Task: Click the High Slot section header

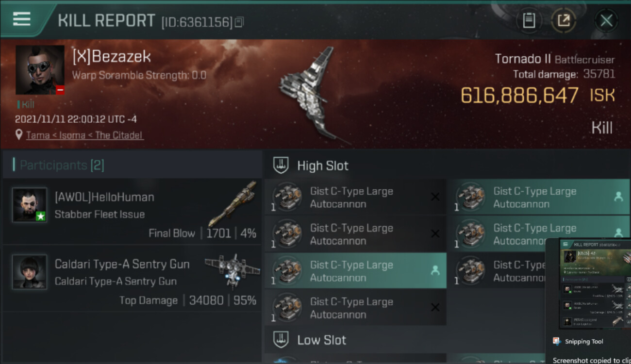Action: pyautogui.click(x=322, y=165)
